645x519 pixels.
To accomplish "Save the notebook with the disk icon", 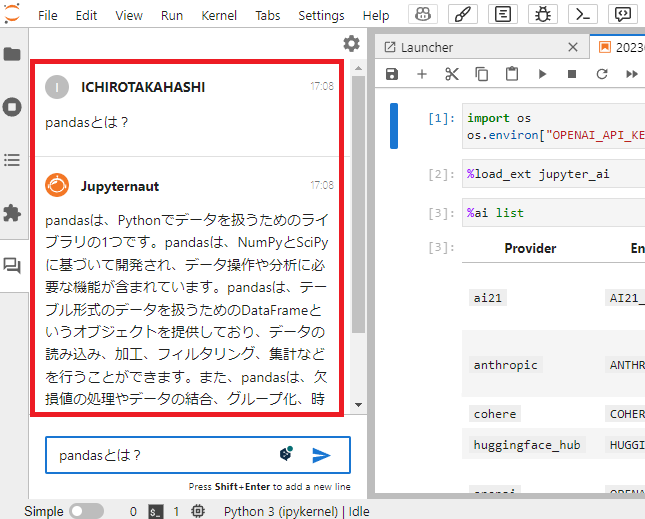I will [x=392, y=74].
